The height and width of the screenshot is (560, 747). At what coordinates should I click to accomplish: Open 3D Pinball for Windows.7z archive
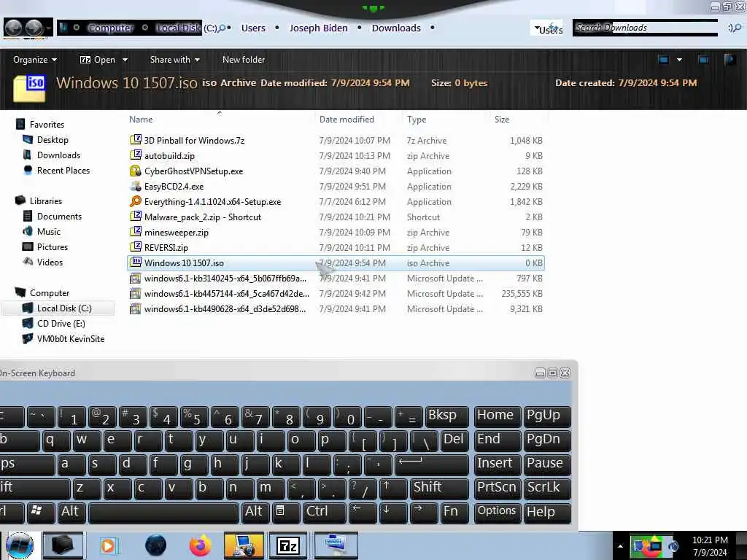coord(194,141)
